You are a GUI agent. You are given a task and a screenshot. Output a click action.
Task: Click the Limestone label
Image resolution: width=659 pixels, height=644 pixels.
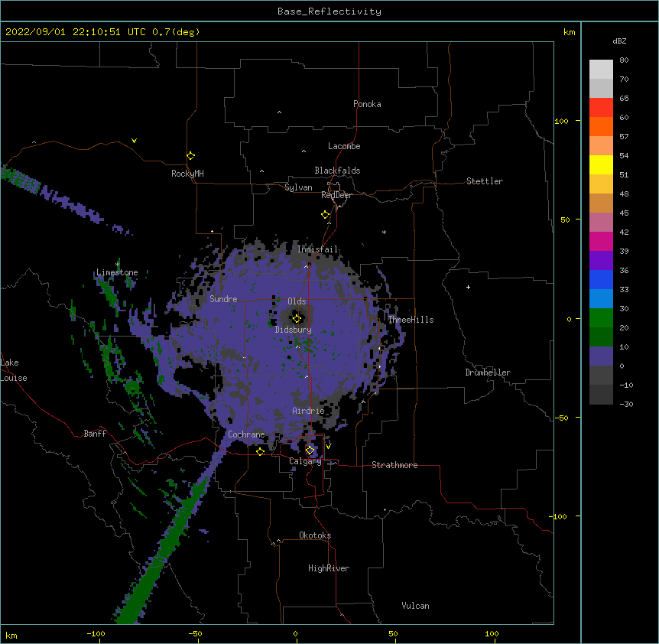pos(117,272)
